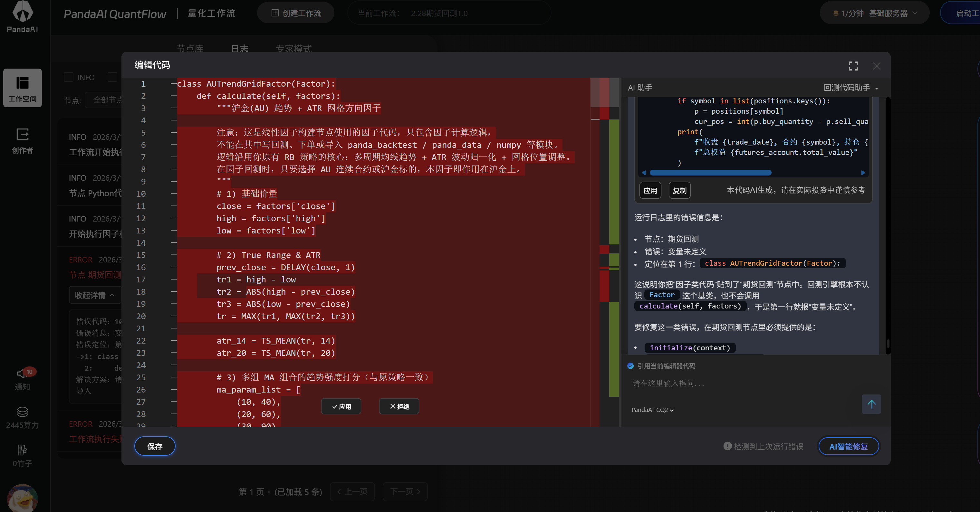Image resolution: width=980 pixels, height=512 pixels.
Task: Click code line 'tr = MAX(tr1, MAX(tr2, tr3))'
Action: tap(286, 316)
